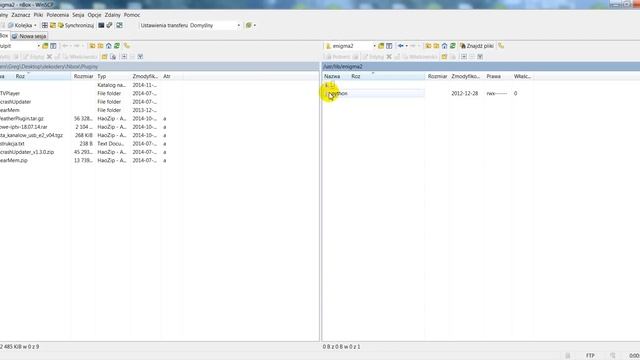Click left panel filter icon

click(x=53, y=46)
